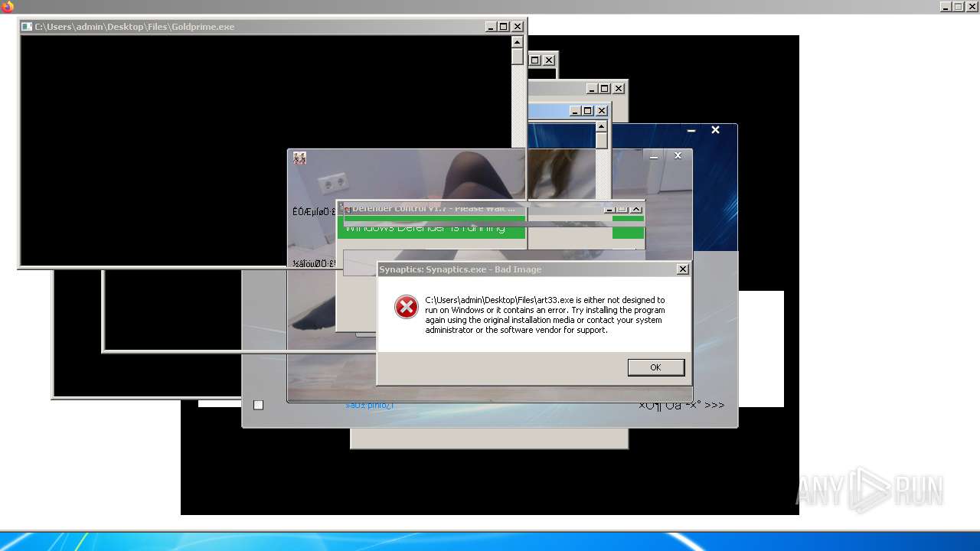Image resolution: width=980 pixels, height=551 pixels.
Task: Click the '>>>' next button text
Action: pyautogui.click(x=714, y=405)
